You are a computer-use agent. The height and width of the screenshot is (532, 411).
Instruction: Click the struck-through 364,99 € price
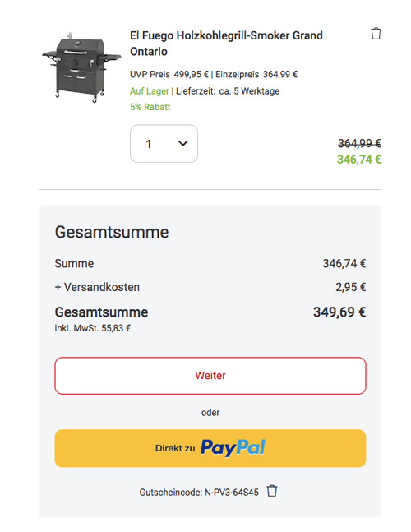point(359,144)
